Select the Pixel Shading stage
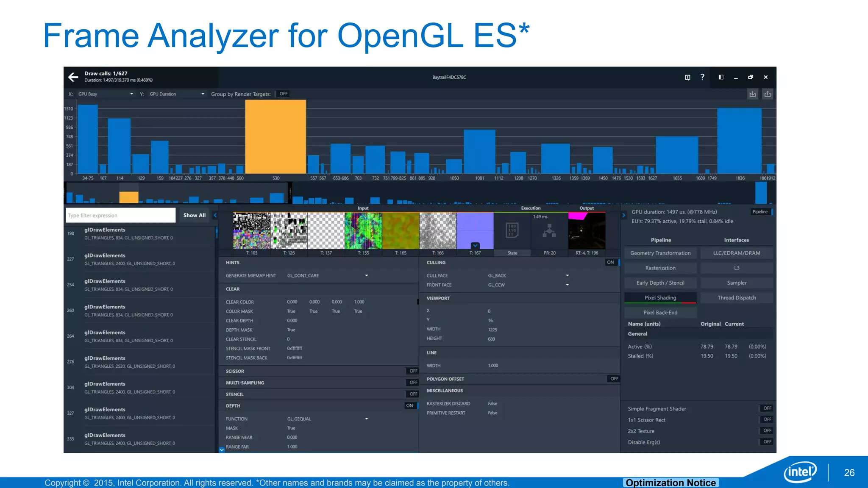Viewport: 868px width, 488px height. tap(660, 298)
